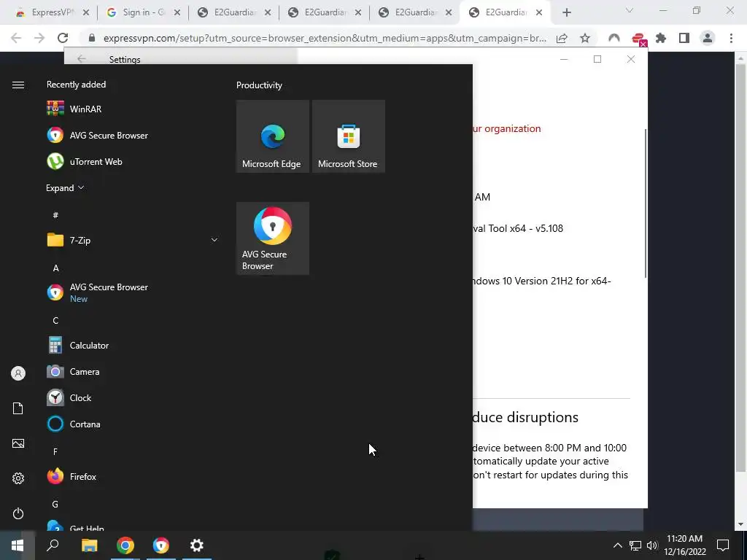The image size is (747, 560).
Task: Open File Explorer from taskbar
Action: 89,545
